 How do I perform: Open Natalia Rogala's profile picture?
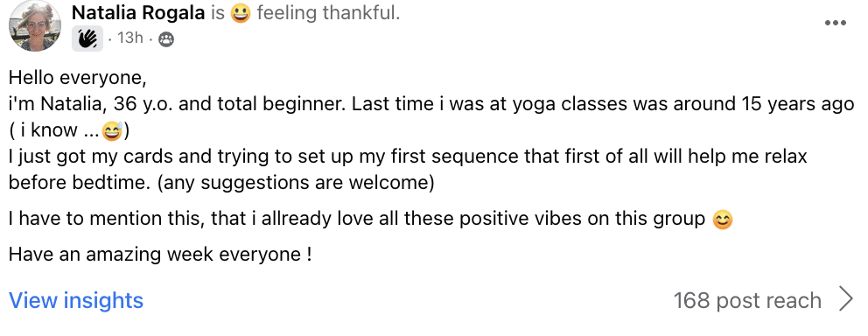35,25
